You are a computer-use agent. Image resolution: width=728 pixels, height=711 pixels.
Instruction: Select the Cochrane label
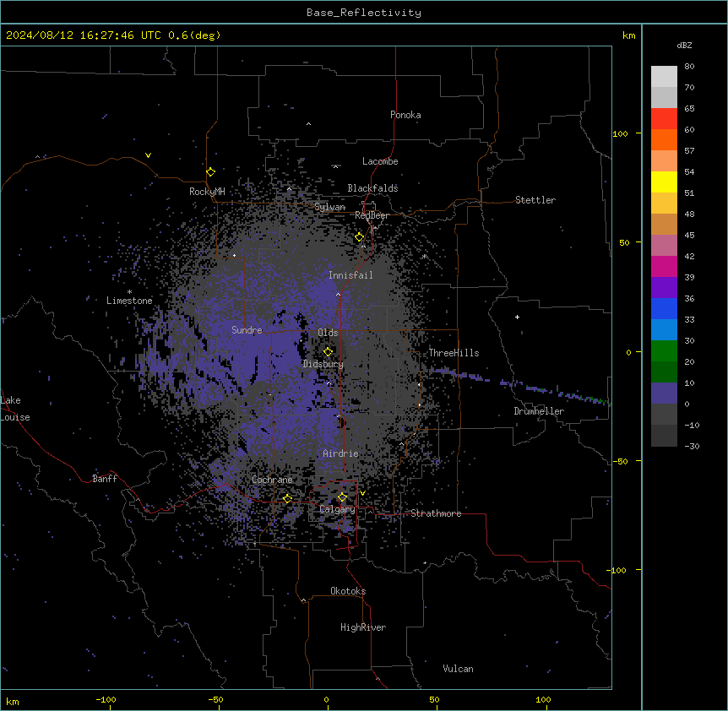272,480
